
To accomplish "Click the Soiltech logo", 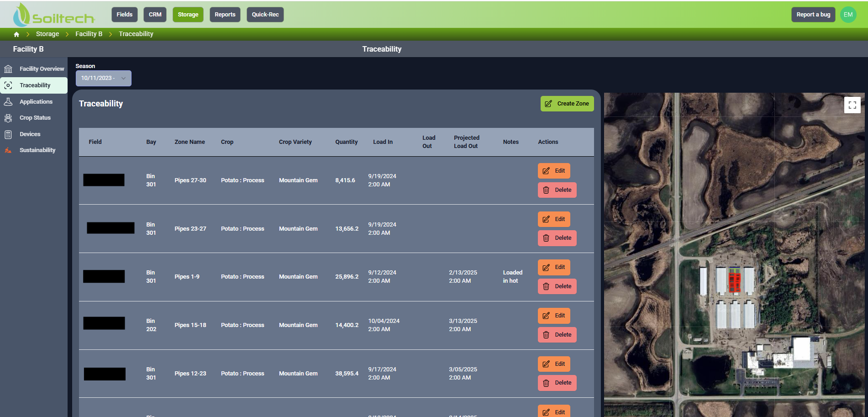I will (53, 15).
